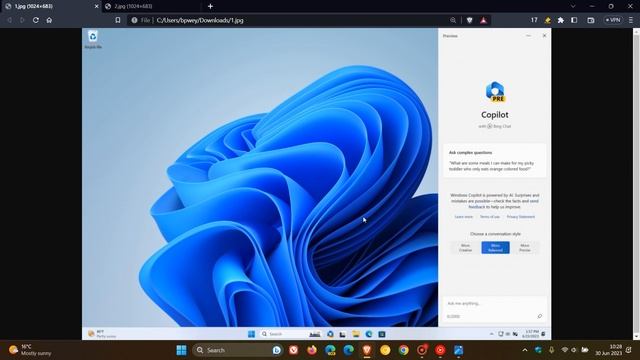Click the Learn more link in Copilot panel
The height and width of the screenshot is (360, 640).
pyautogui.click(x=464, y=217)
